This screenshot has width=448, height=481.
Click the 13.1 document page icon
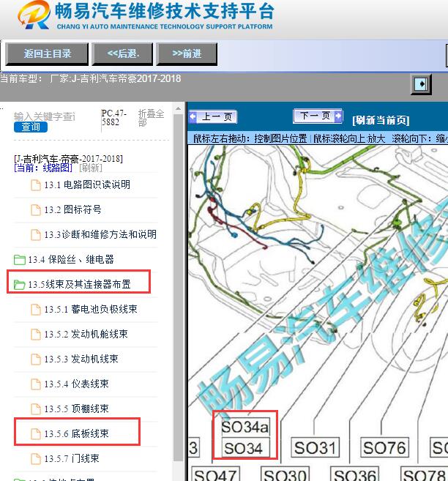36,185
